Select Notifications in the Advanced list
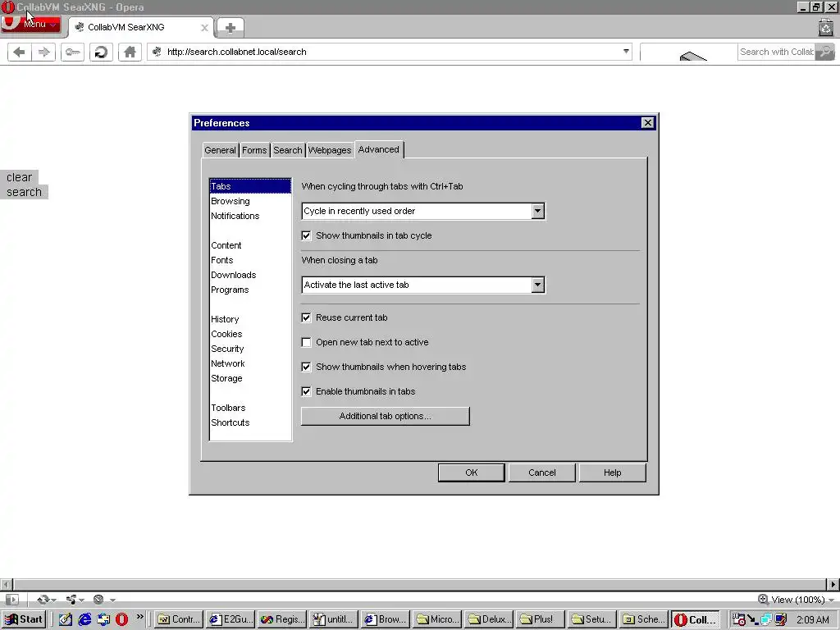 [x=250, y=216]
